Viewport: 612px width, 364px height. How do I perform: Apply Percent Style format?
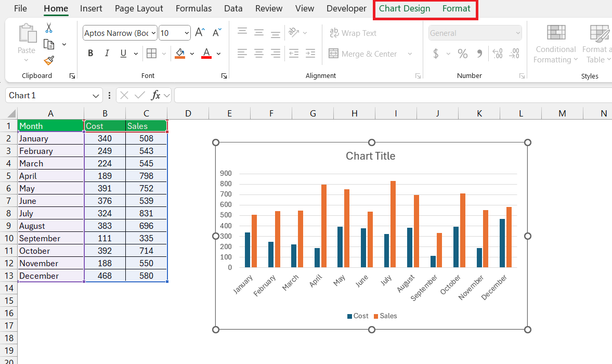(463, 54)
